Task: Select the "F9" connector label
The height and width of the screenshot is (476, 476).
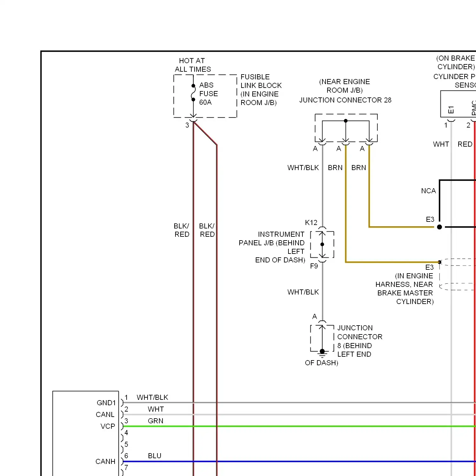Action: (x=314, y=266)
